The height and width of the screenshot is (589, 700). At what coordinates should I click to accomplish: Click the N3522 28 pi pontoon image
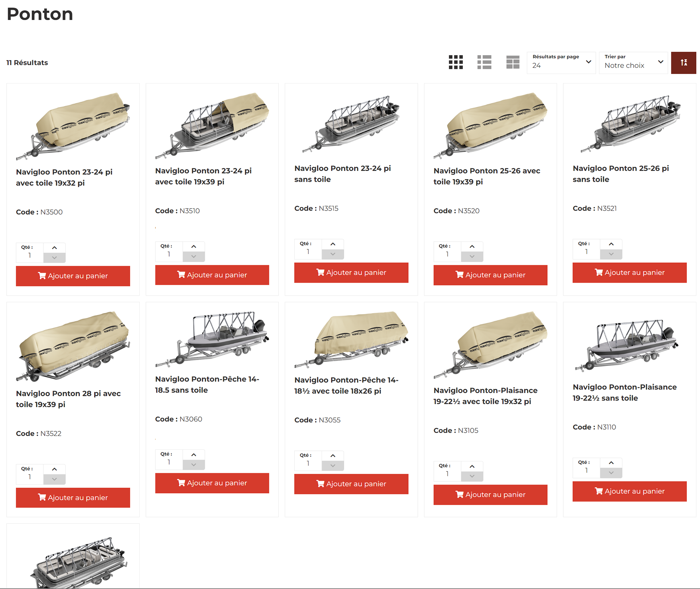pyautogui.click(x=73, y=346)
